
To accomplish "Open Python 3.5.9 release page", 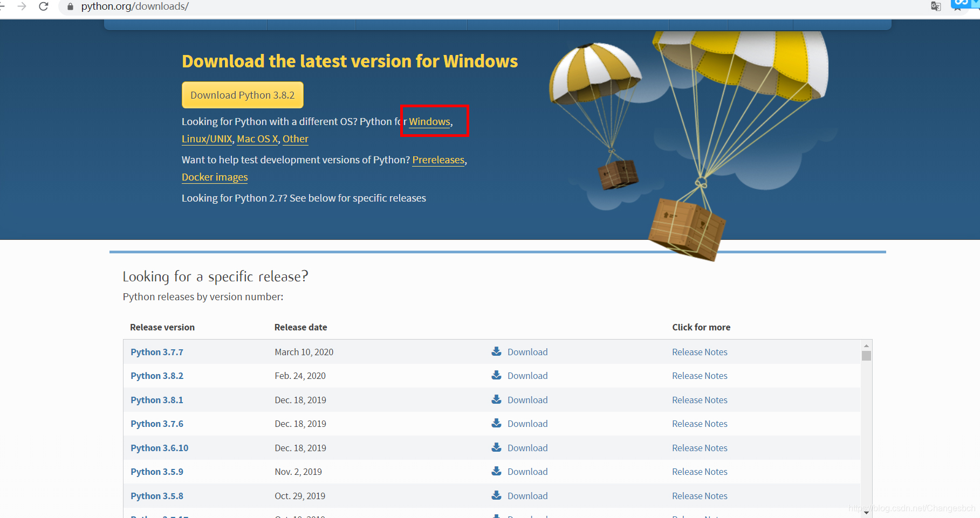I will [157, 472].
